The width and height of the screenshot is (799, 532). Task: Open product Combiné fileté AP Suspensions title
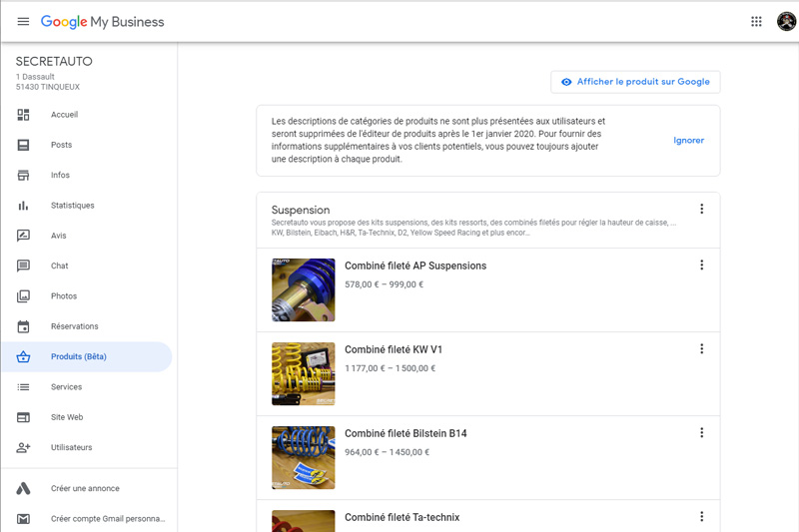(415, 266)
